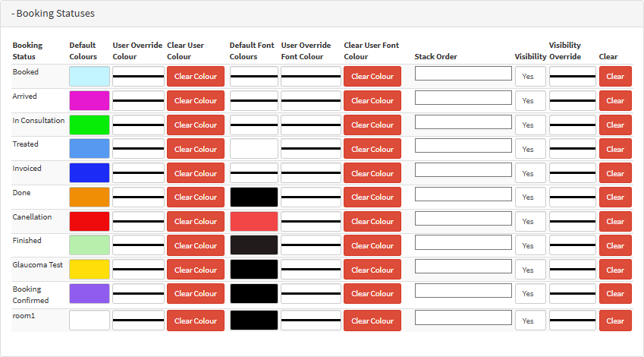Clear user font colour for Invoiced
The width and height of the screenshot is (644, 357).
pos(372,173)
